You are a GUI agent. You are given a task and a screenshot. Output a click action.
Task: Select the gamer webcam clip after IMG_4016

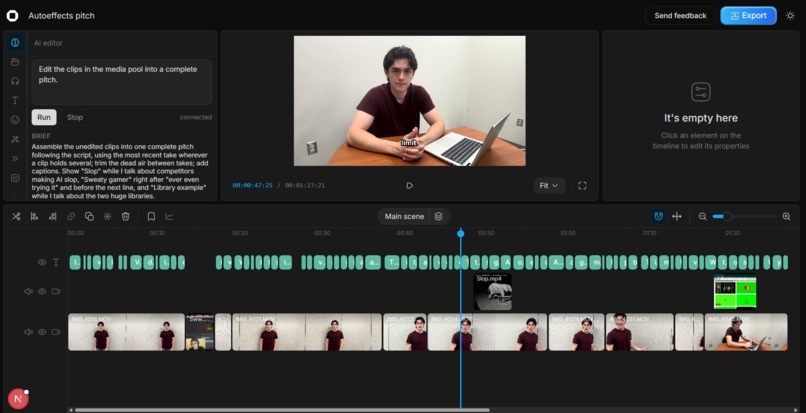point(199,332)
